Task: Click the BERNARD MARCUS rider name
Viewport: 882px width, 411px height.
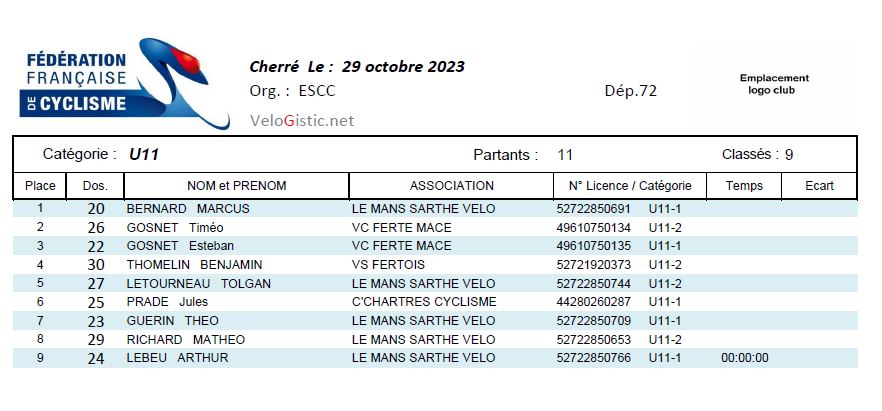Action: [x=188, y=209]
